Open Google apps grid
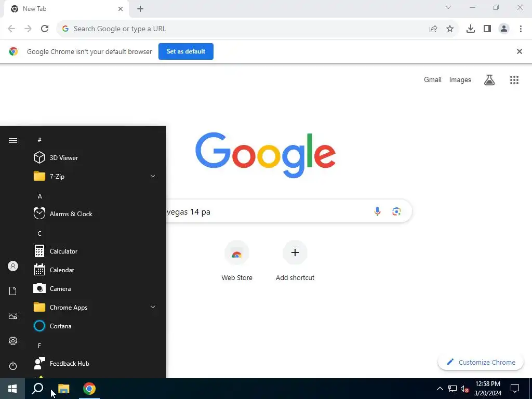Screen dimensions: 532x399 click(x=514, y=80)
